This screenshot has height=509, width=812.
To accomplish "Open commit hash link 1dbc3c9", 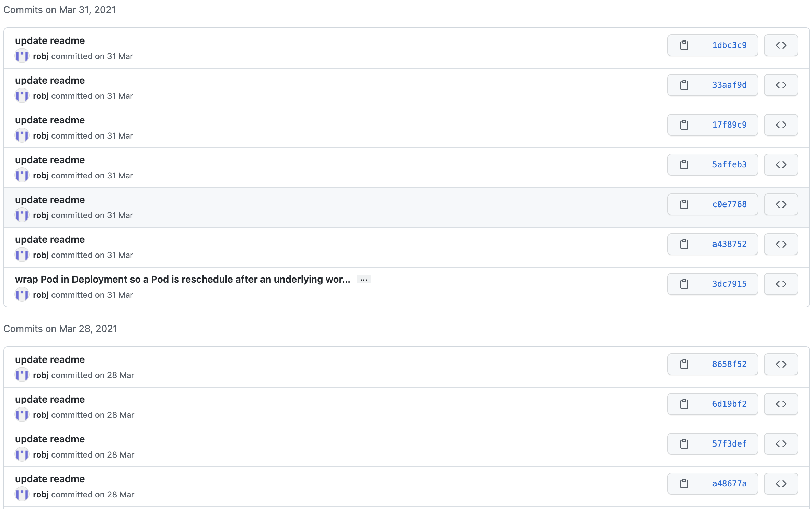I will tap(729, 45).
